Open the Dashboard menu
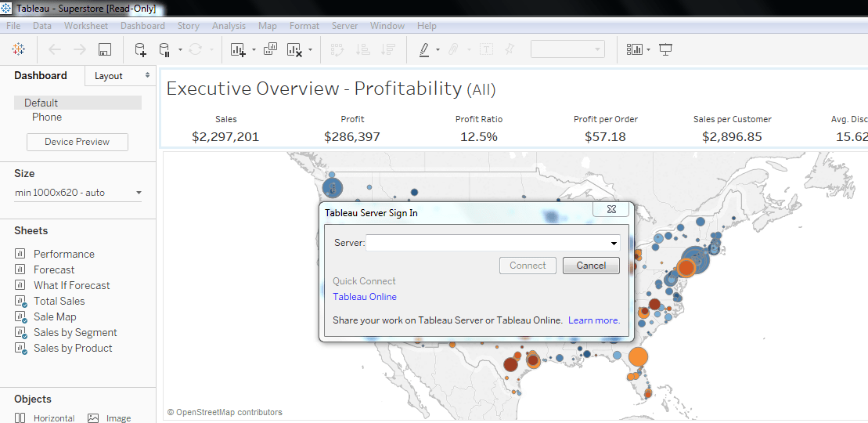Image resolution: width=868 pixels, height=423 pixels. click(142, 26)
